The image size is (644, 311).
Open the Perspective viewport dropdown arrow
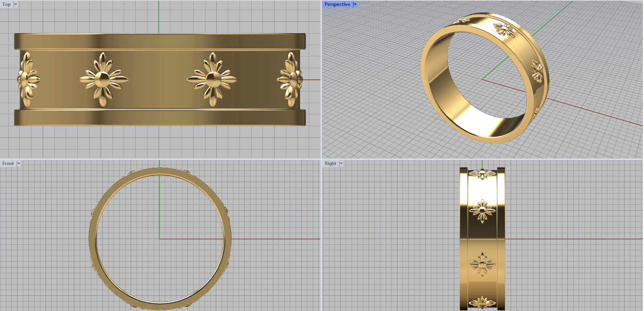coord(355,4)
